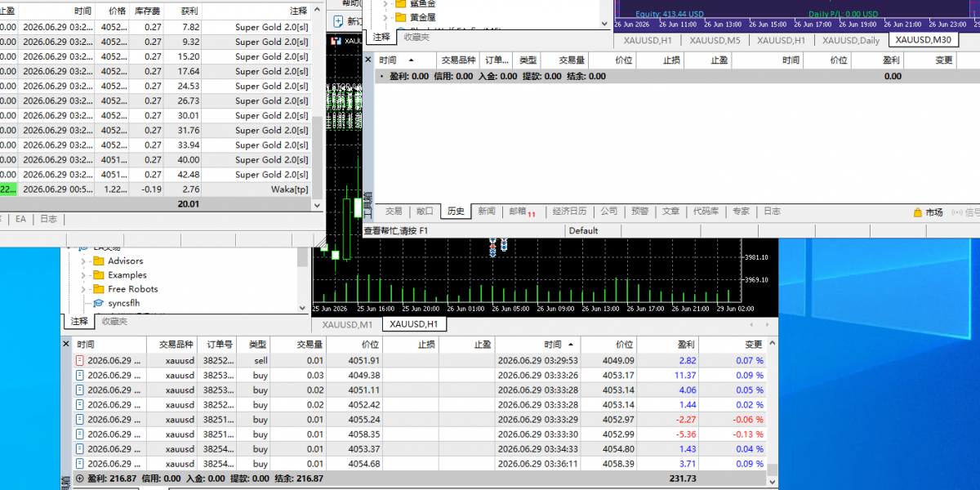Switch to the XAUUSD,Daily chart tab
This screenshot has height=490, width=980.
(x=851, y=40)
